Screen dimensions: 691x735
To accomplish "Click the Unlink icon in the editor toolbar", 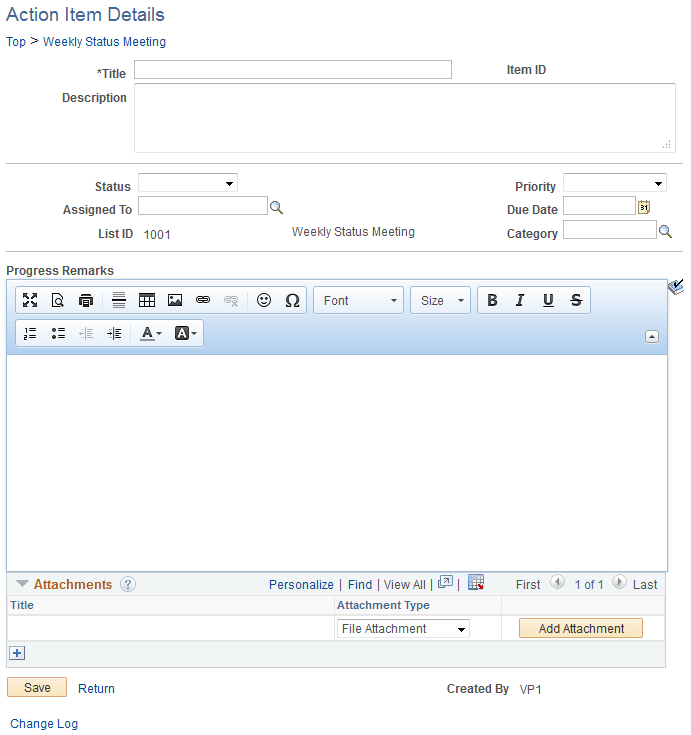I will (x=231, y=300).
